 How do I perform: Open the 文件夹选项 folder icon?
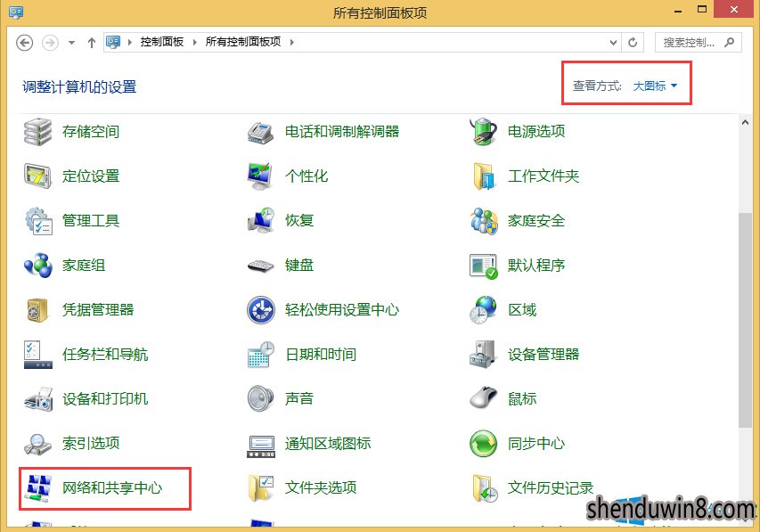(x=261, y=488)
